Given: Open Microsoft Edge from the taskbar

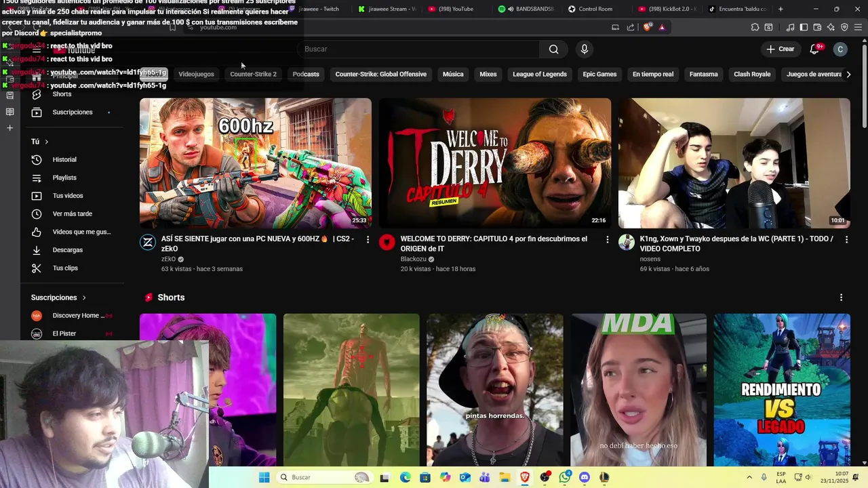Looking at the screenshot, I should pyautogui.click(x=405, y=477).
